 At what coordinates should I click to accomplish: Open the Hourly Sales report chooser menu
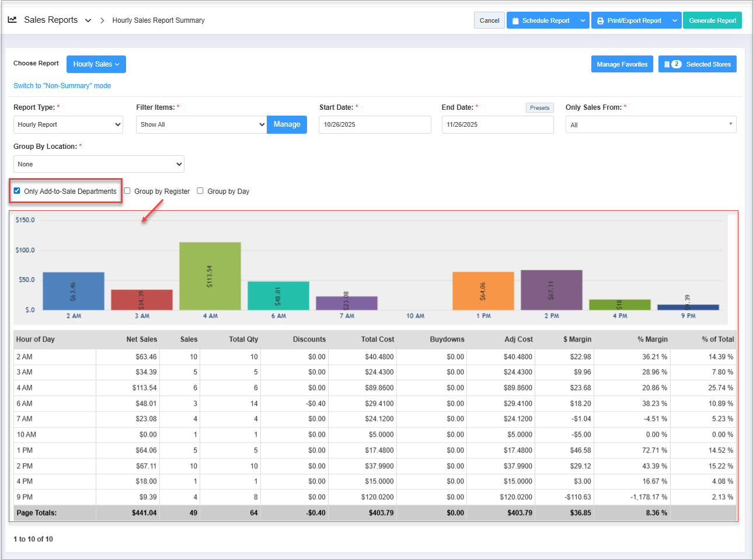(96, 64)
